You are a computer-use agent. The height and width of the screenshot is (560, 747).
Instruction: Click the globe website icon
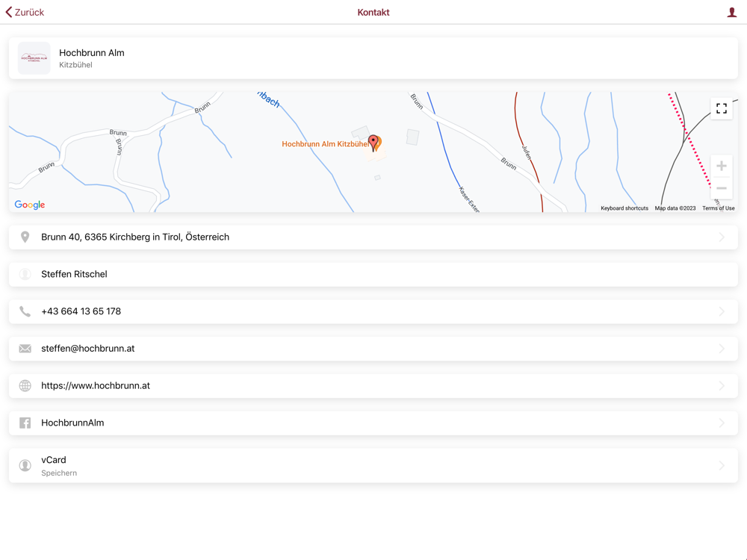click(x=25, y=386)
